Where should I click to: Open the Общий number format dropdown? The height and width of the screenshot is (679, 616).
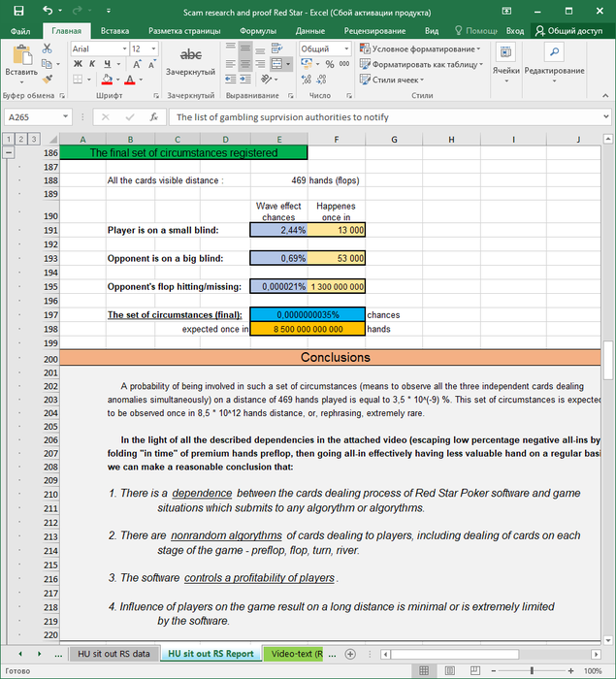point(346,48)
